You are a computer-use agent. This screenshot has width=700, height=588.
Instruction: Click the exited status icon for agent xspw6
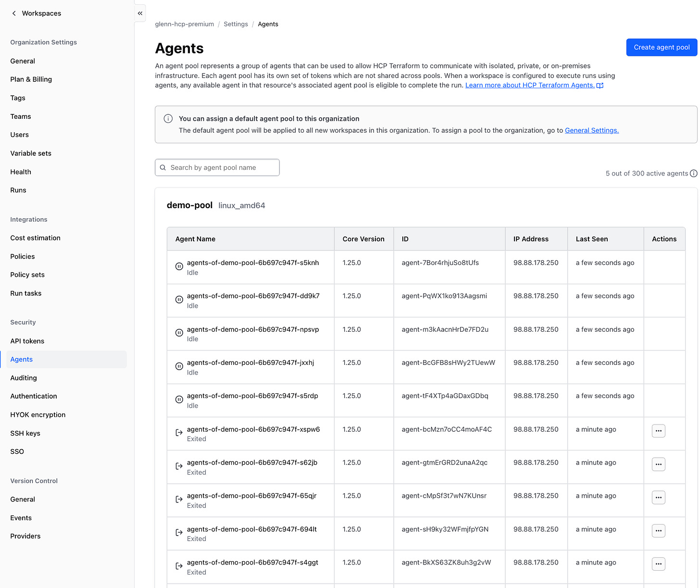click(179, 433)
